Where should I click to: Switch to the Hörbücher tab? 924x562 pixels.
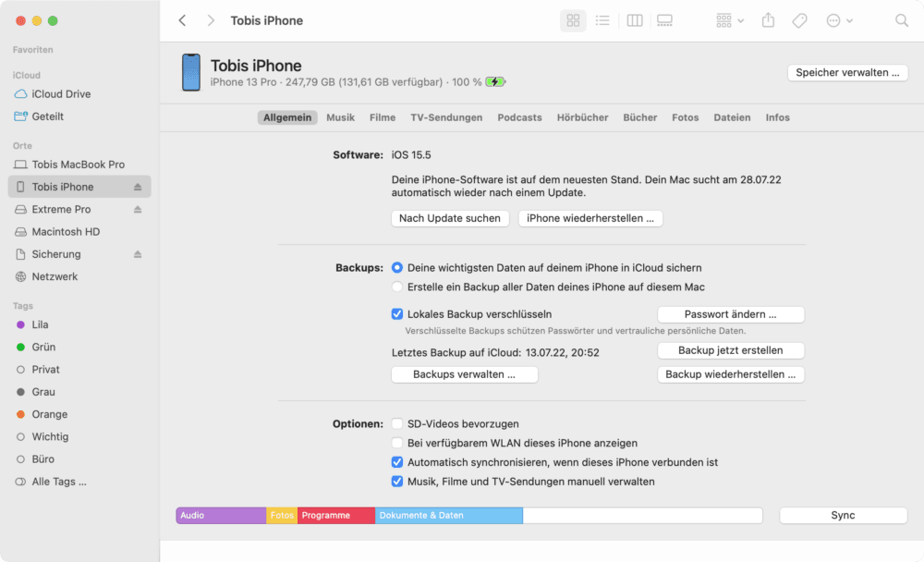click(583, 117)
